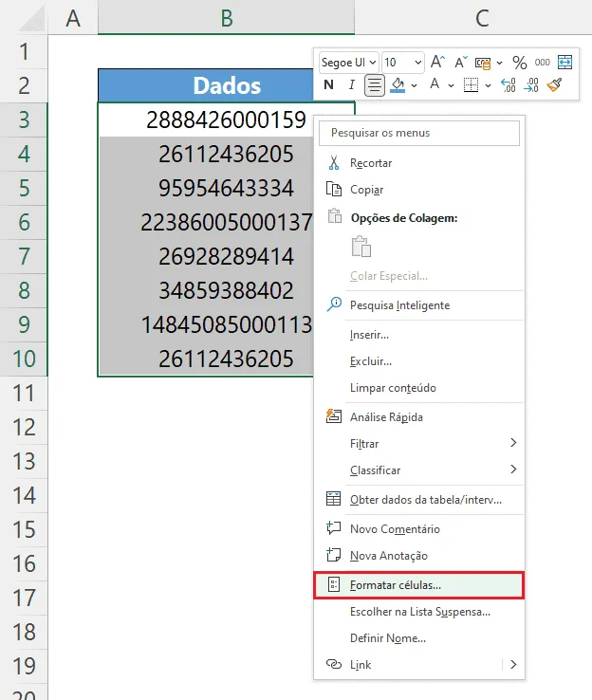
Task: Click the Análise Rápida icon
Action: coord(334,416)
